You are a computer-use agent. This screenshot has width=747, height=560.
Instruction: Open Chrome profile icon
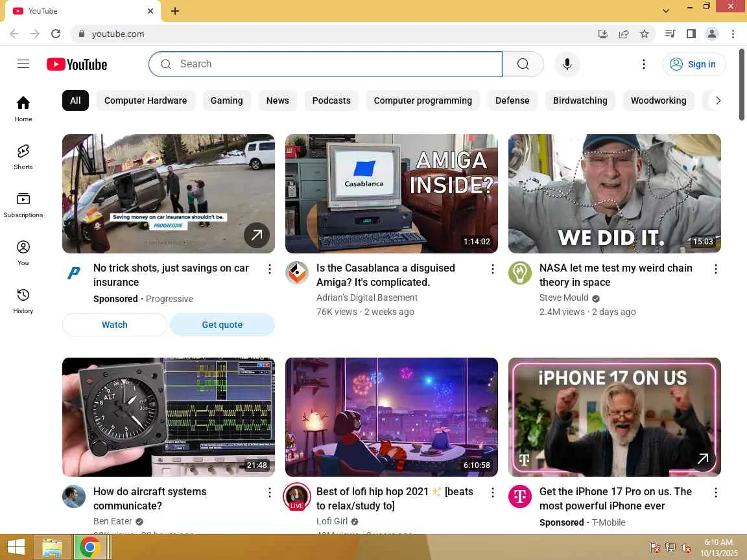click(712, 34)
